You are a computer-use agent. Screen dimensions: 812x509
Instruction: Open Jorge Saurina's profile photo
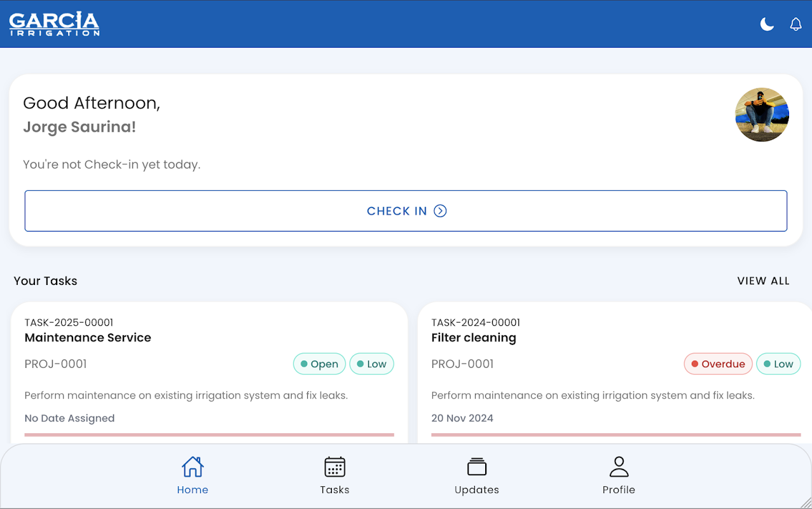[762, 115]
